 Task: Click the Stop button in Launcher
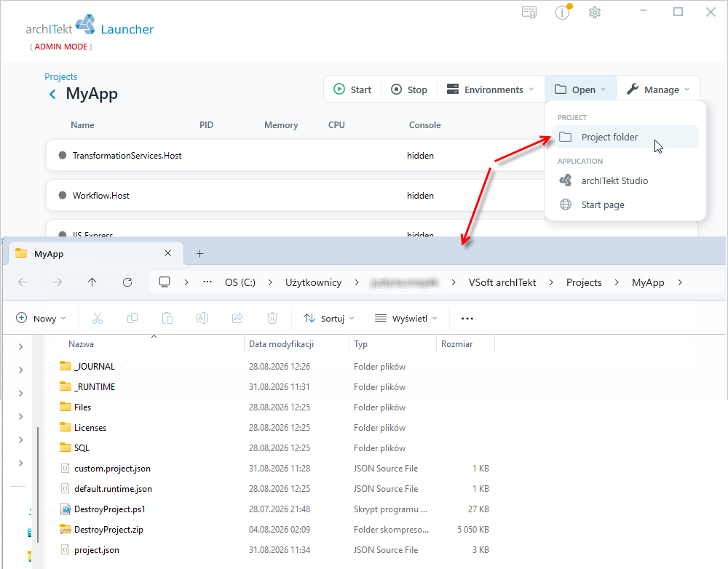(409, 89)
